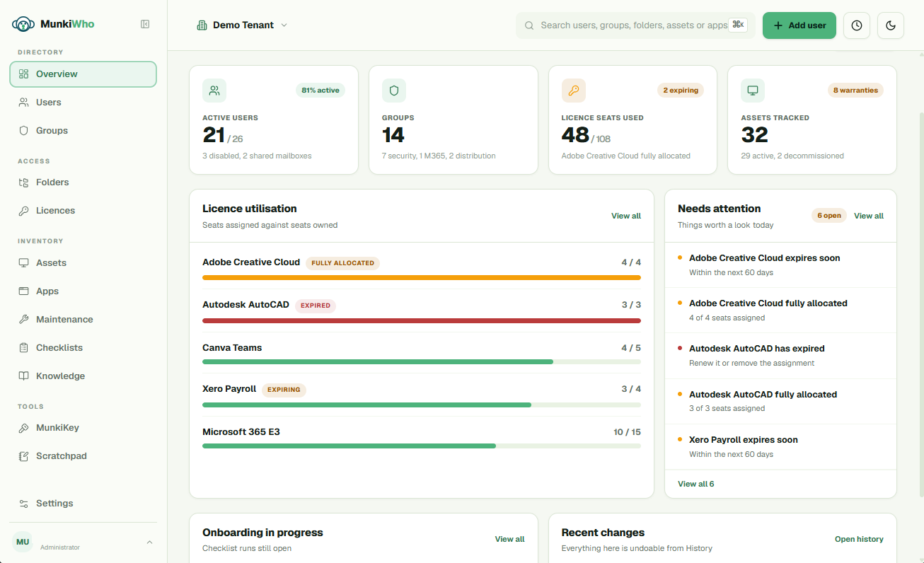Image resolution: width=924 pixels, height=563 pixels.
Task: Click the Add user button
Action: click(799, 25)
